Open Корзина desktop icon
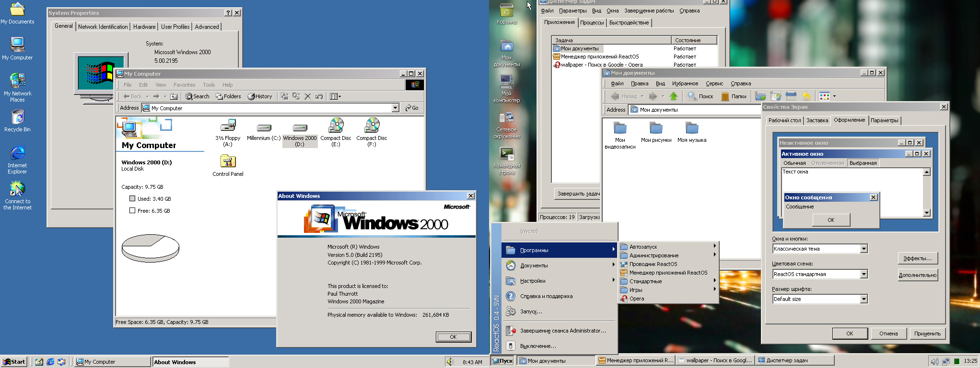Image resolution: width=980 pixels, height=368 pixels. click(x=507, y=14)
